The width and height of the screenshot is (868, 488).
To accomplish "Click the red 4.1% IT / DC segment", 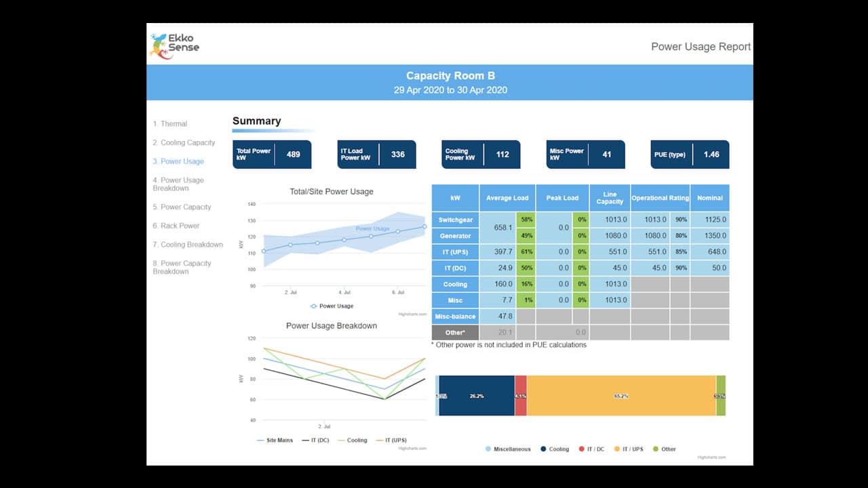I will [521, 396].
